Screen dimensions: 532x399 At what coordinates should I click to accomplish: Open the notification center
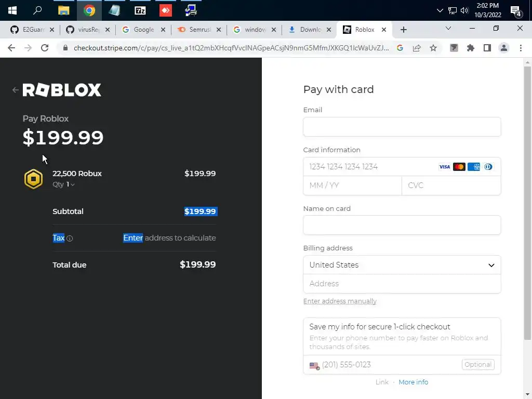[x=516, y=11]
